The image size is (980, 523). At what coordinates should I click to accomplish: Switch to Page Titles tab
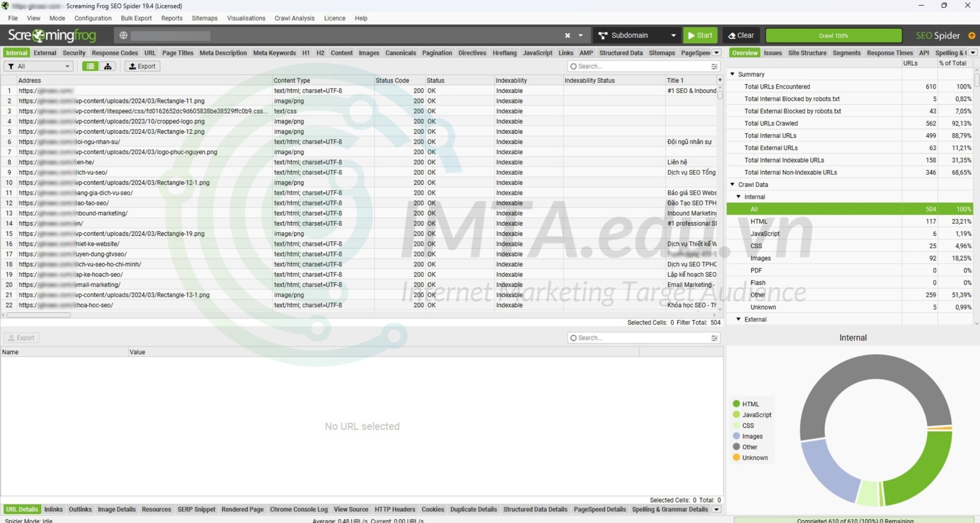178,53
